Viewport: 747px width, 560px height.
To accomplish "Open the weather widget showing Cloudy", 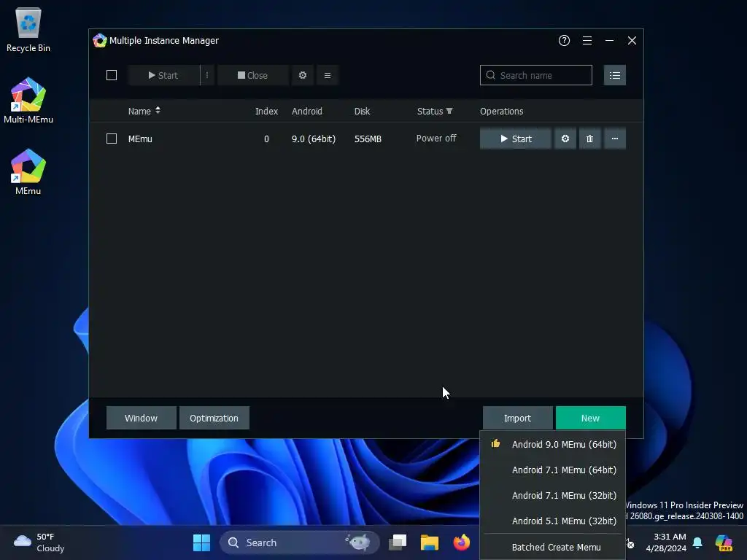I will coord(39,542).
